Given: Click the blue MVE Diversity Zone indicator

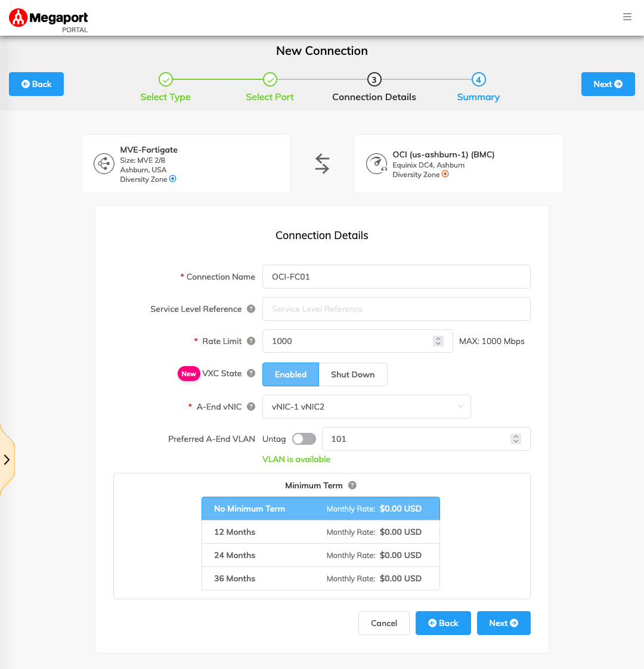Looking at the screenshot, I should click(173, 179).
